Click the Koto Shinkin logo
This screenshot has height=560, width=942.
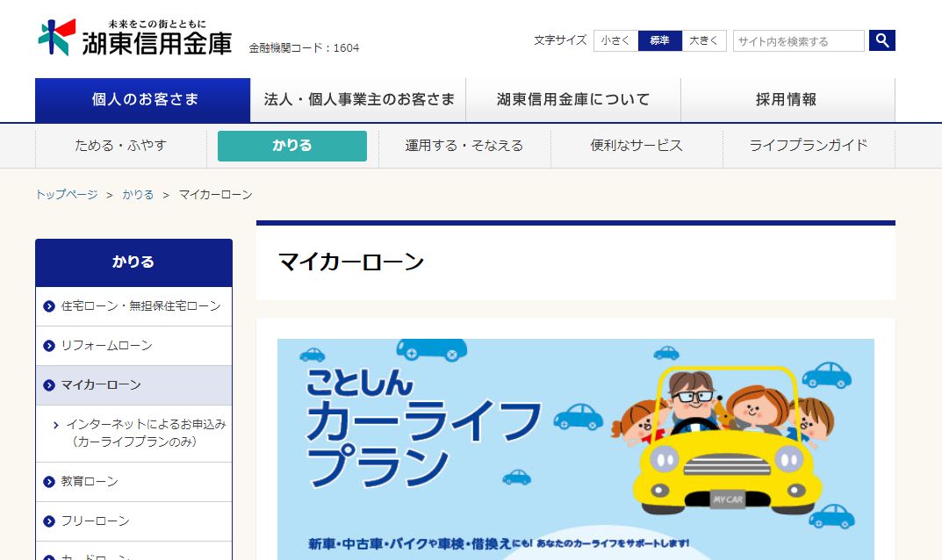click(135, 37)
